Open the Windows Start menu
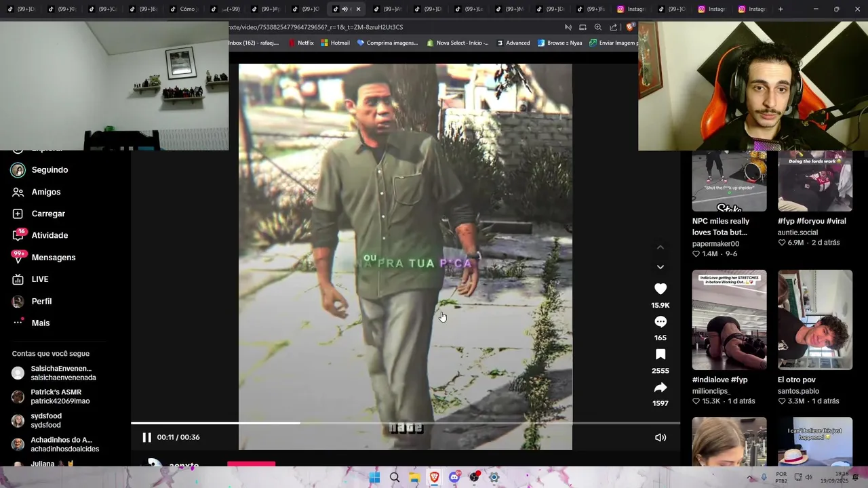868x488 pixels. tap(374, 477)
